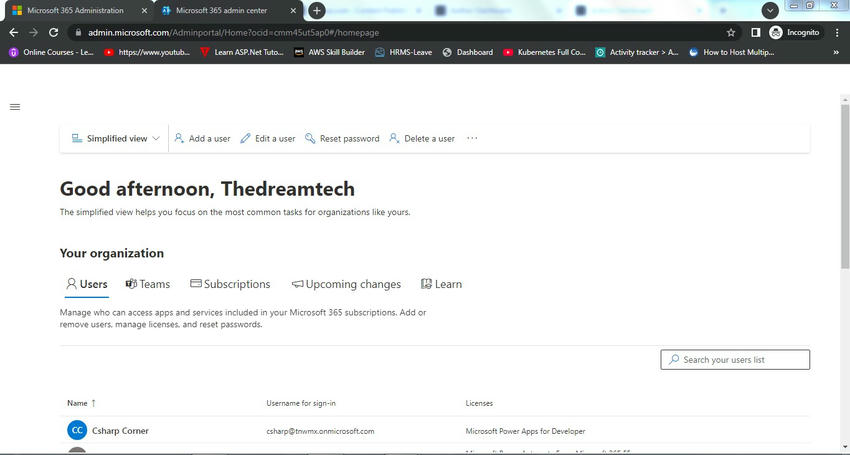Open the hamburger navigation menu
The width and height of the screenshot is (850, 455).
coord(15,107)
